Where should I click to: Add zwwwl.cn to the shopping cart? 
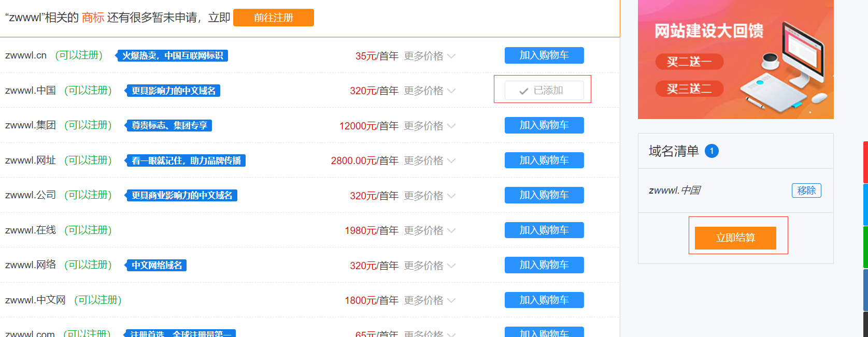coord(544,55)
